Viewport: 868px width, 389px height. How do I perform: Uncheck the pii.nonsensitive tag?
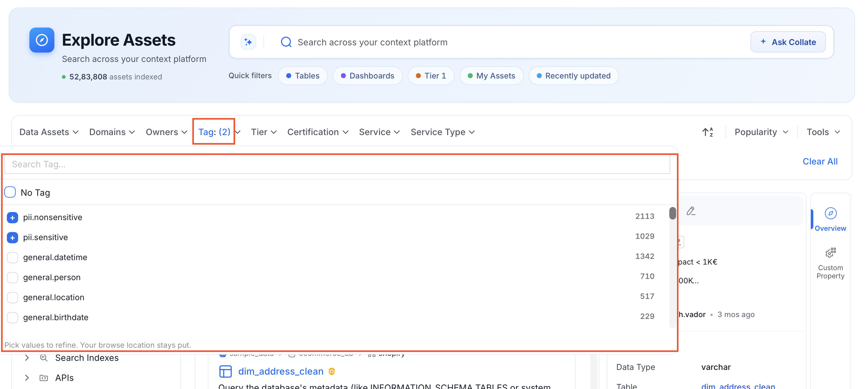12,217
